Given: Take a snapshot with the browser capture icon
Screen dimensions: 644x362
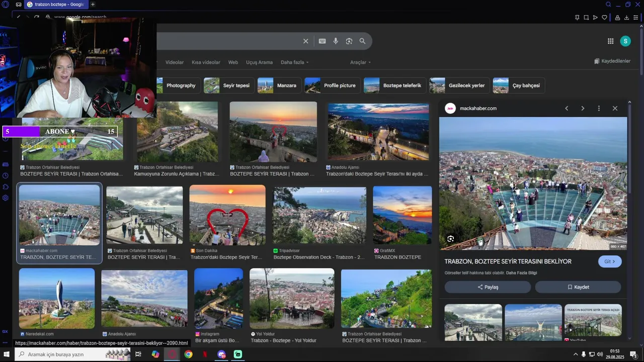Looking at the screenshot, I should pos(586,17).
